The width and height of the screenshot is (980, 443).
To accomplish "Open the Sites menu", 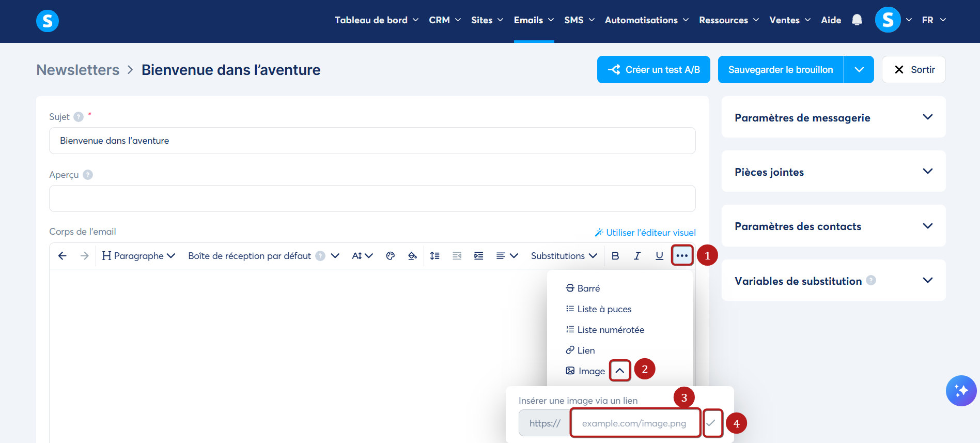I will 487,20.
